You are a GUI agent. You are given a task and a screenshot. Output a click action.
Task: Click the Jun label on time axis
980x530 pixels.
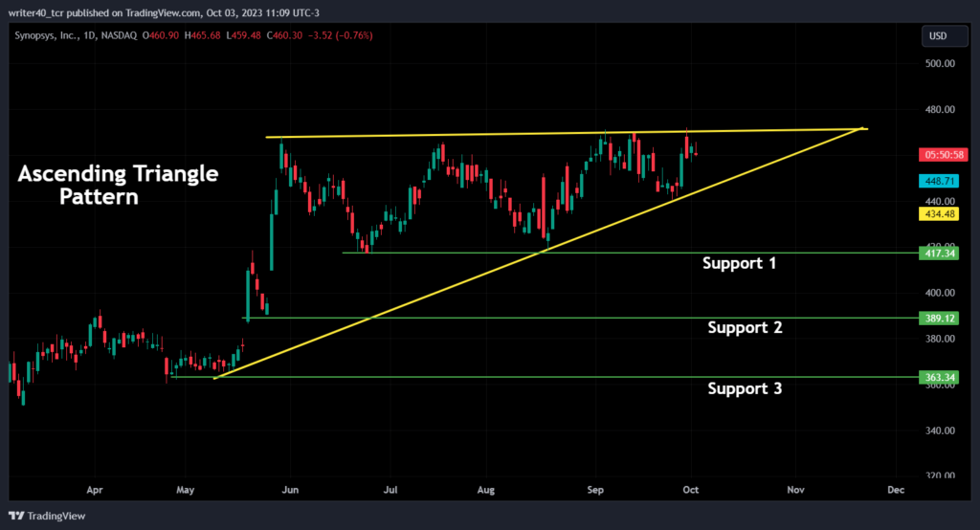pyautogui.click(x=290, y=490)
